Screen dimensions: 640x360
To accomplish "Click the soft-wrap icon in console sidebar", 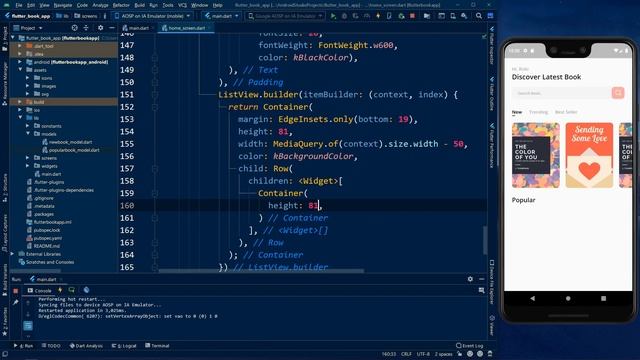I will click(x=28, y=326).
